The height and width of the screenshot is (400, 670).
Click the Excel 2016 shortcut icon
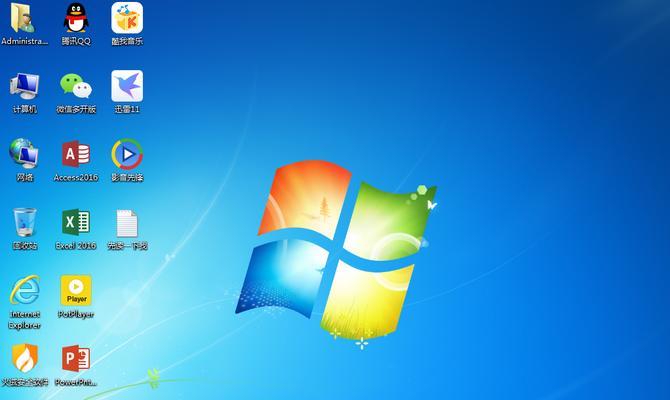pyautogui.click(x=76, y=222)
